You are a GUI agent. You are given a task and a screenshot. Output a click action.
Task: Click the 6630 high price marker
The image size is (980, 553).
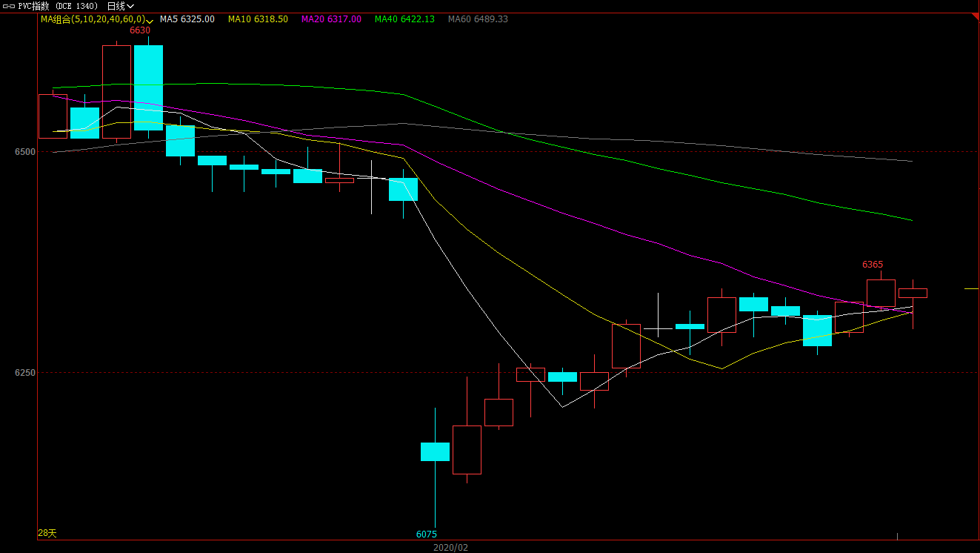tap(140, 30)
